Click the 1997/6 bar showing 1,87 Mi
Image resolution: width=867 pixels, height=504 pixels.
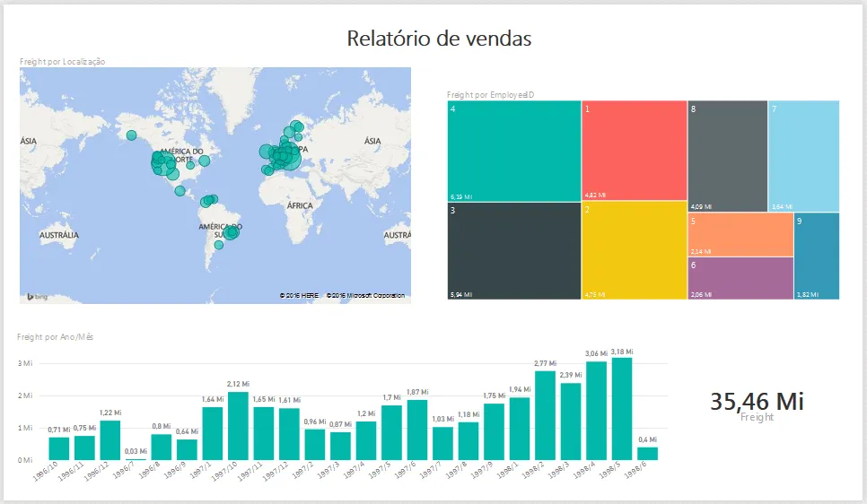coord(417,430)
